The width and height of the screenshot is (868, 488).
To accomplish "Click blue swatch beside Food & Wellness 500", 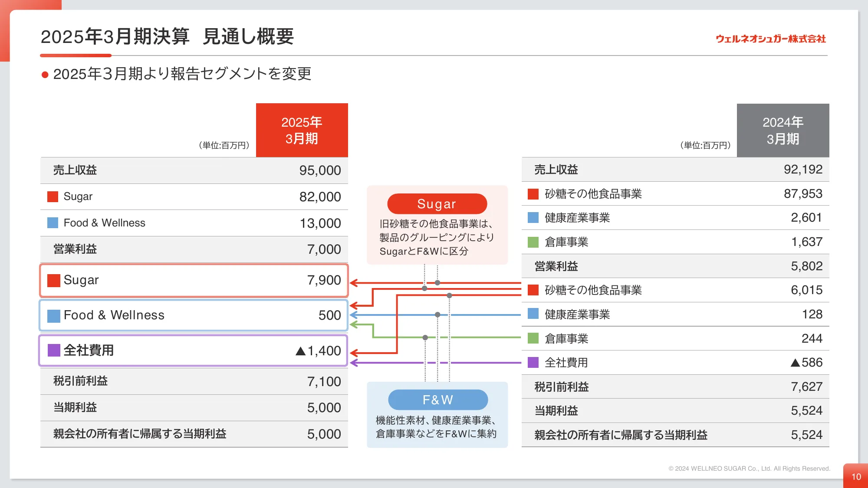I will coord(54,315).
